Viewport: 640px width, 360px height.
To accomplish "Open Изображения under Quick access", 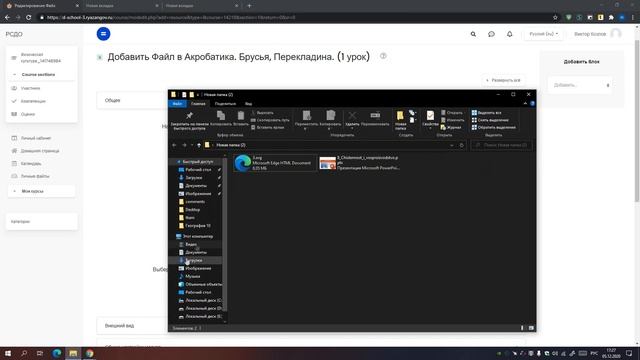I will (198, 193).
